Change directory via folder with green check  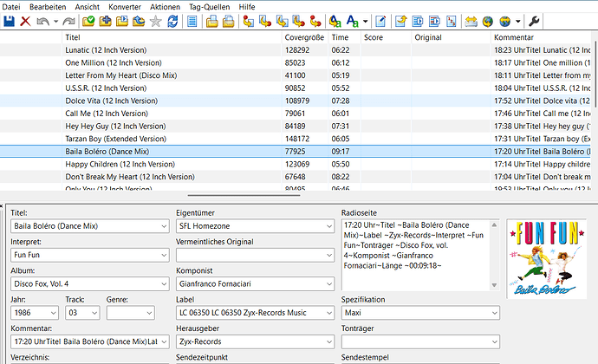(88, 22)
